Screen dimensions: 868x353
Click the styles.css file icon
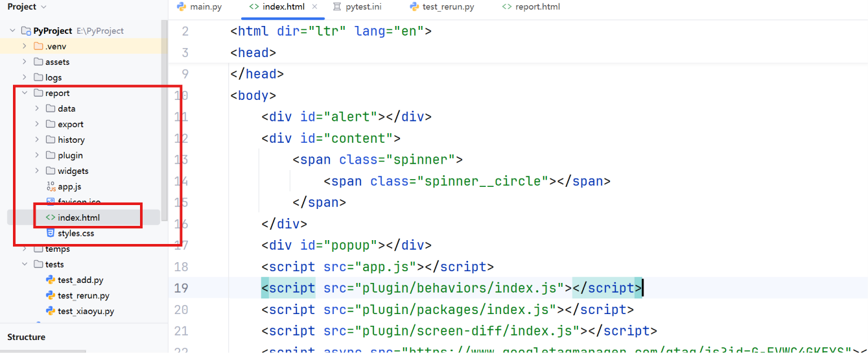[51, 233]
